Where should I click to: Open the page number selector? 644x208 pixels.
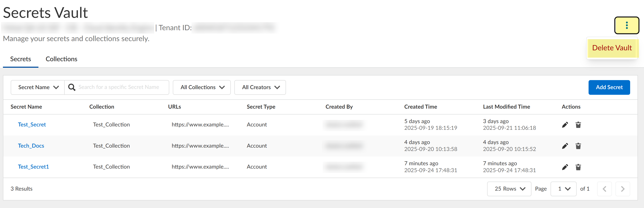pos(563,189)
